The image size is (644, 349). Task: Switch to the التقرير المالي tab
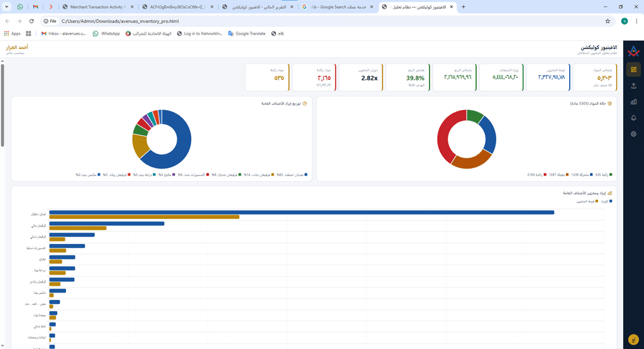pos(257,7)
